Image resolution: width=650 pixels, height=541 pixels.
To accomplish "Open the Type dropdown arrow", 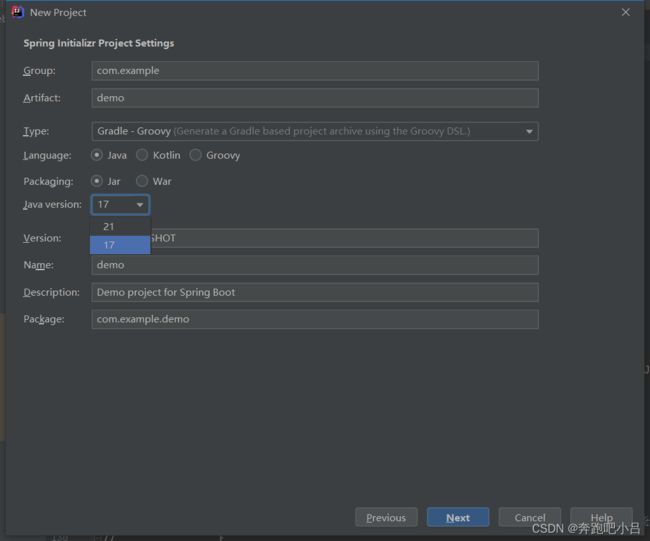I will [529, 131].
